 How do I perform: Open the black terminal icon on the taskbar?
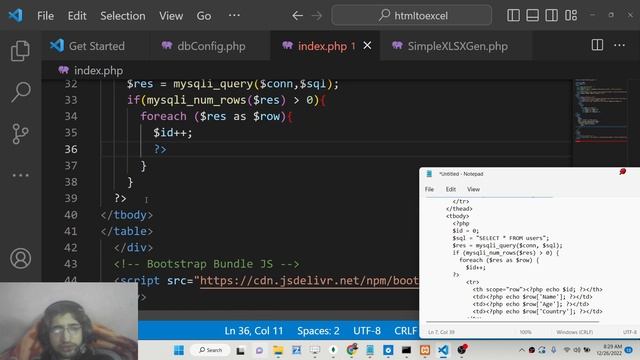click(406, 350)
